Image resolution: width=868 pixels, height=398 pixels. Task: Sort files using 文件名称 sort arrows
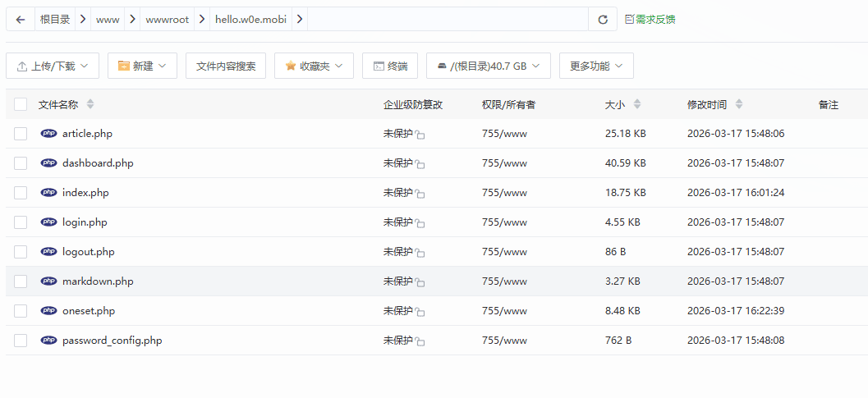point(90,104)
